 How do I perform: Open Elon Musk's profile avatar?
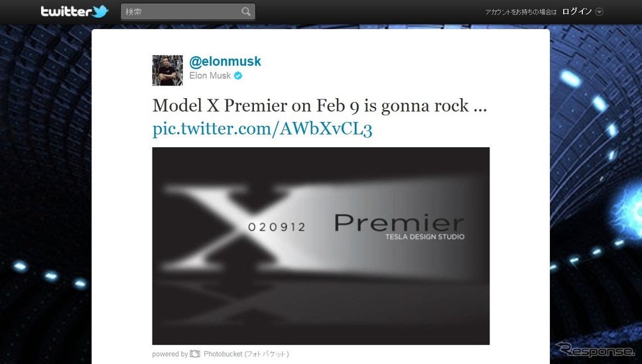pos(167,70)
